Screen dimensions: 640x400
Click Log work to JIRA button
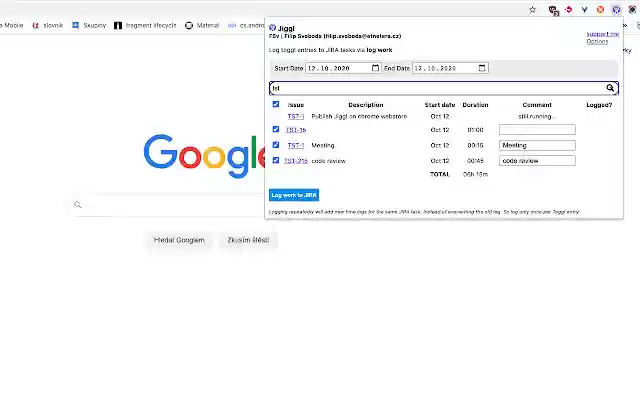pyautogui.click(x=294, y=195)
